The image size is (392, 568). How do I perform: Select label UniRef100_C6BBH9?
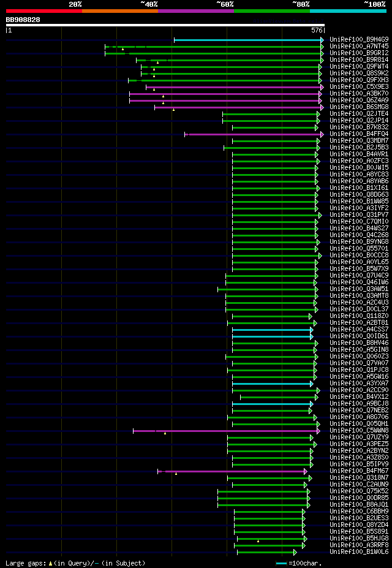tap(360, 512)
